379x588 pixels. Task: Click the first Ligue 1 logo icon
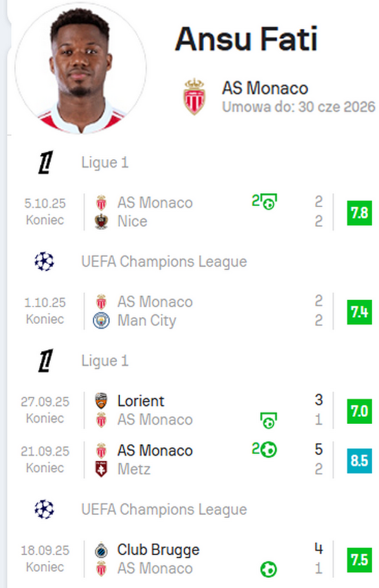pos(45,163)
